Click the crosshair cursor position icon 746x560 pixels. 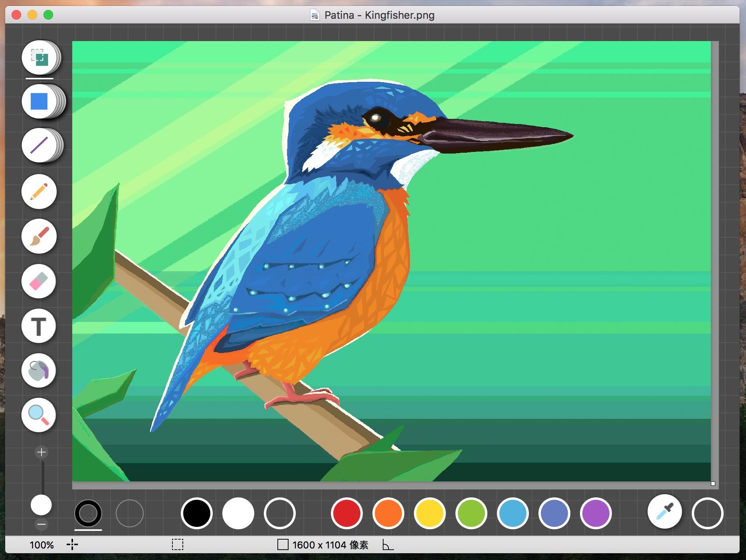pos(72,544)
